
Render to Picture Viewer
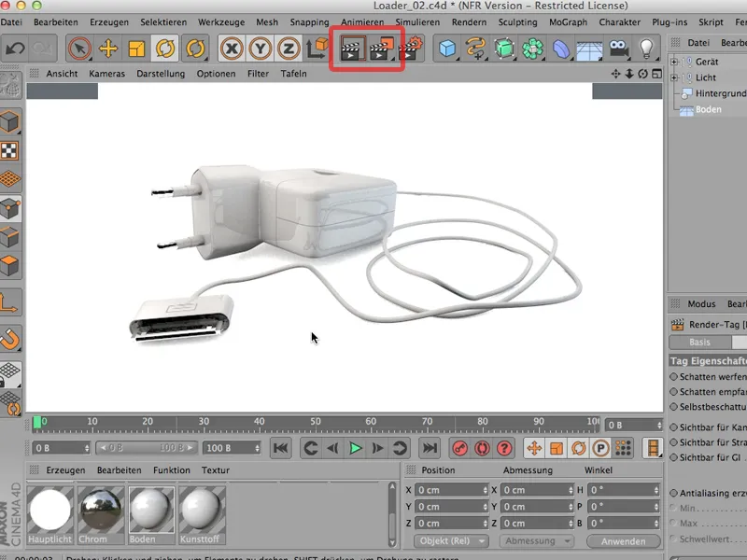pyautogui.click(x=382, y=49)
